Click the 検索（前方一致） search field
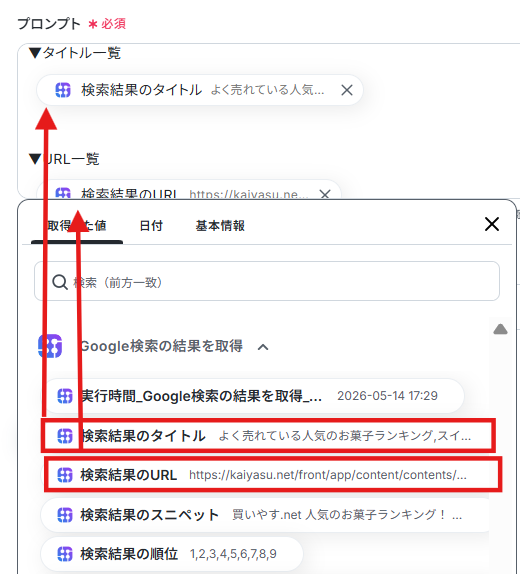520x574 pixels. click(267, 282)
